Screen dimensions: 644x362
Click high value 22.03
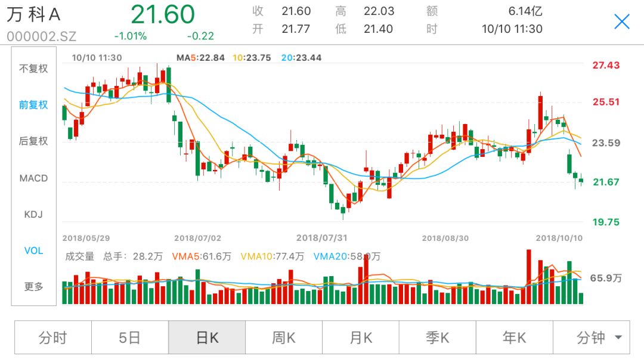coord(379,11)
